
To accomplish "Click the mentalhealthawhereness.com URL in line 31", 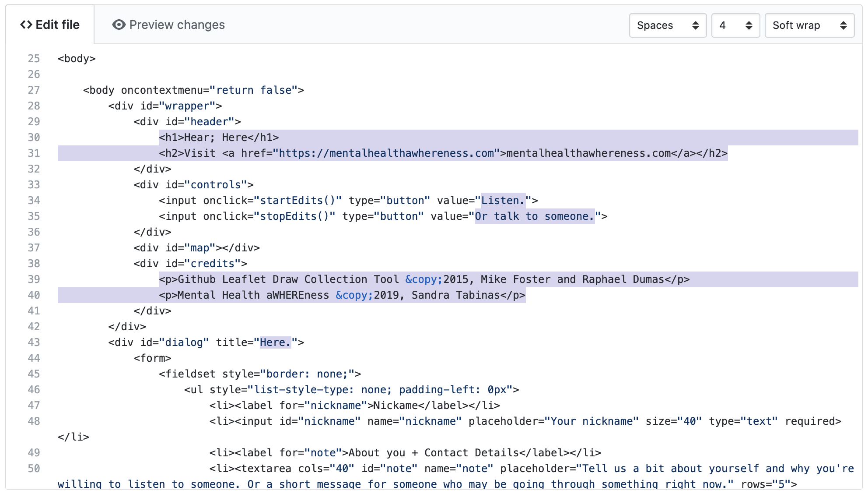I will (386, 153).
